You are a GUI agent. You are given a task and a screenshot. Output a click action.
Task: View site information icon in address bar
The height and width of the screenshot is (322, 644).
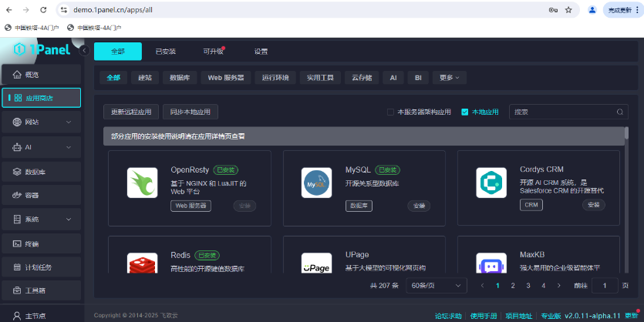coord(64,10)
